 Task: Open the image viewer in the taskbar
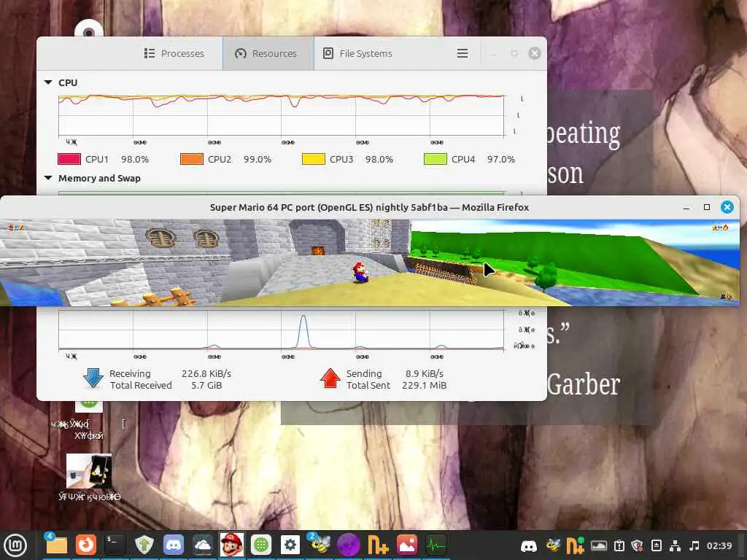point(407,545)
